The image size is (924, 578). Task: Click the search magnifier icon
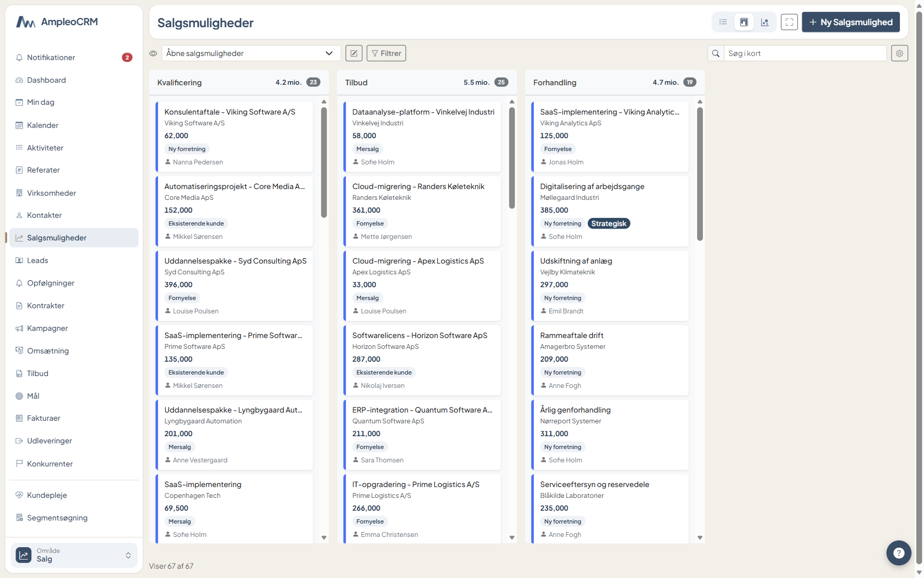(x=716, y=53)
